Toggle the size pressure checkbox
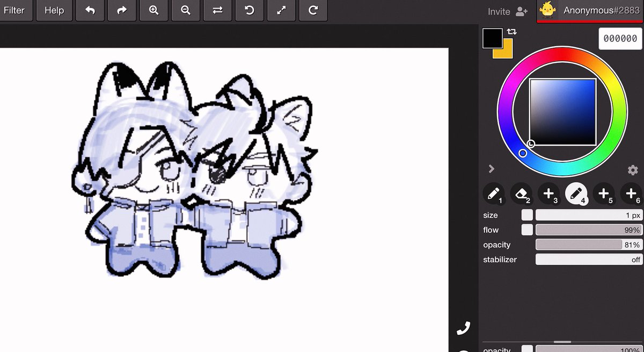The image size is (644, 352). [x=527, y=215]
